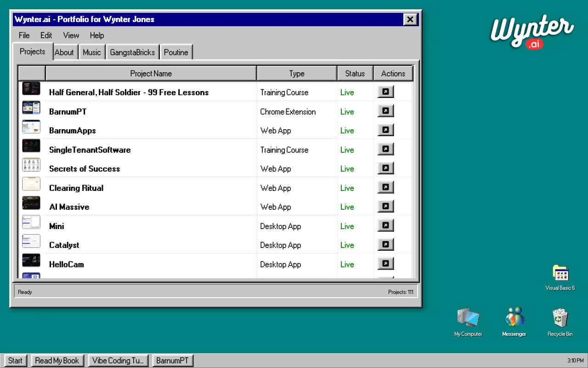Click BarnumPT taskbar button

click(172, 361)
